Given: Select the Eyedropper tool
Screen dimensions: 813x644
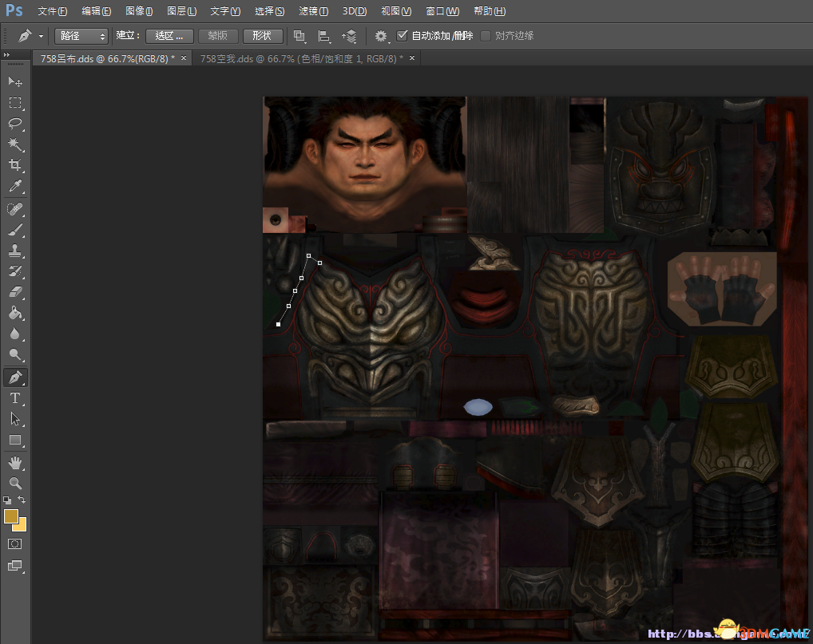Looking at the screenshot, I should 14,187.
